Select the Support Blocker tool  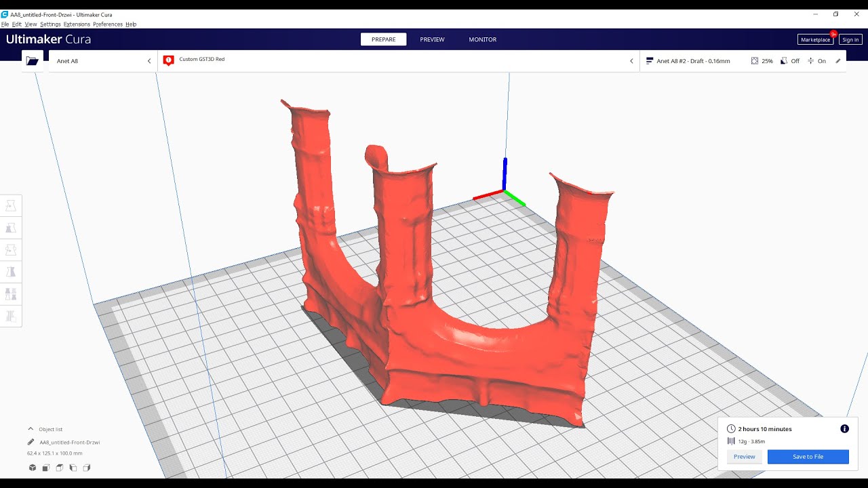pos(11,316)
